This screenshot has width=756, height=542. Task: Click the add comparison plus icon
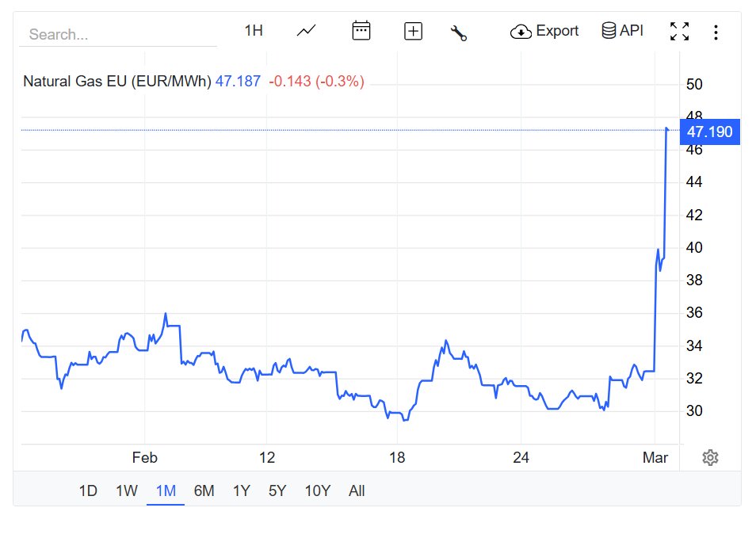(413, 32)
